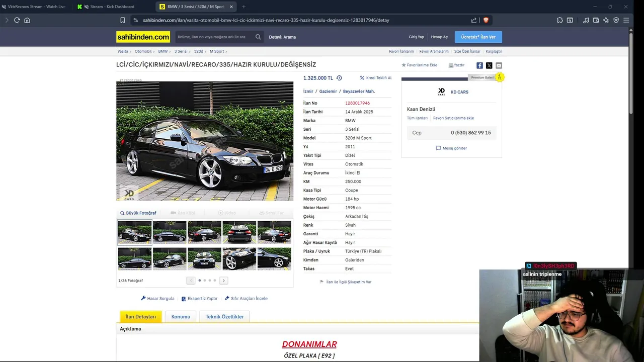
Task: Share the listing on X
Action: click(489, 65)
